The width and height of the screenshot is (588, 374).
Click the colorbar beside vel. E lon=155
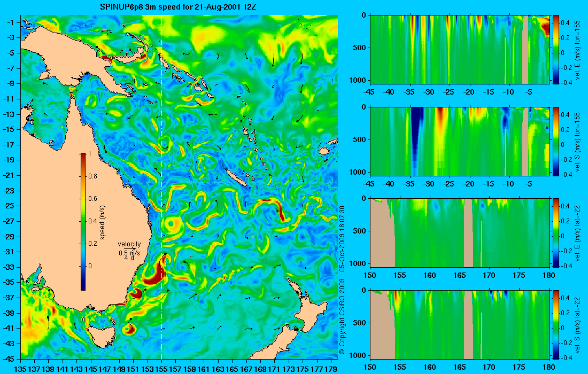(556, 50)
